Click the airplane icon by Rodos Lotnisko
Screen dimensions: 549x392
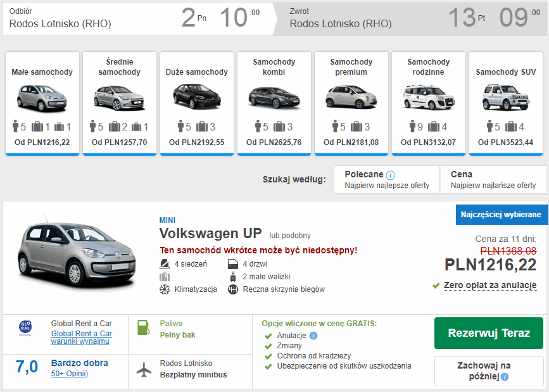tap(144, 370)
